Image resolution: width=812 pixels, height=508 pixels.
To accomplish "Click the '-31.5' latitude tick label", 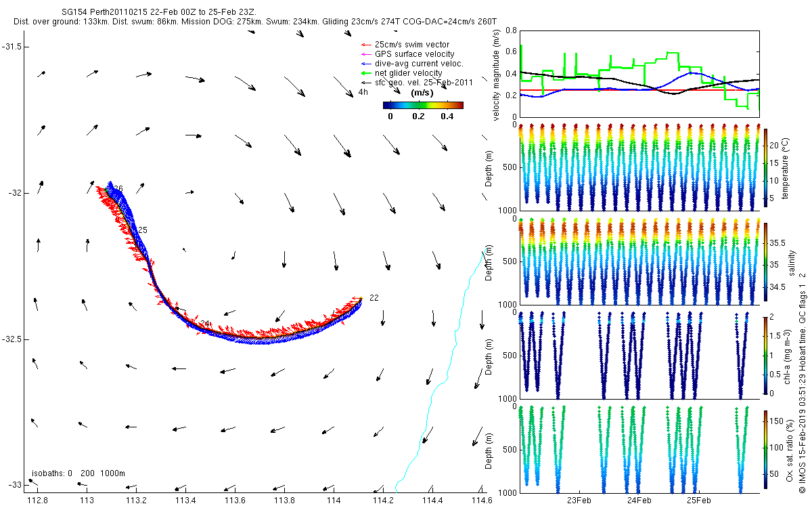I will (12, 46).
